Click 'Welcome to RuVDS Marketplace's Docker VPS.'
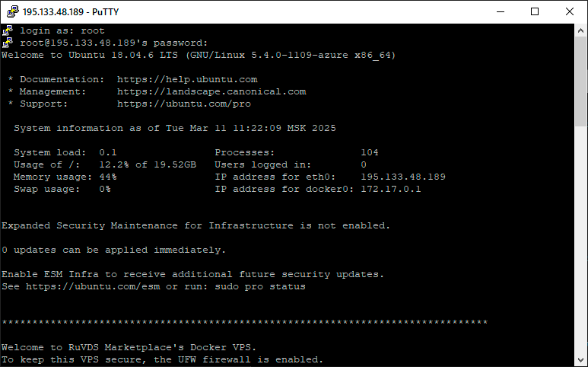 [x=129, y=347]
